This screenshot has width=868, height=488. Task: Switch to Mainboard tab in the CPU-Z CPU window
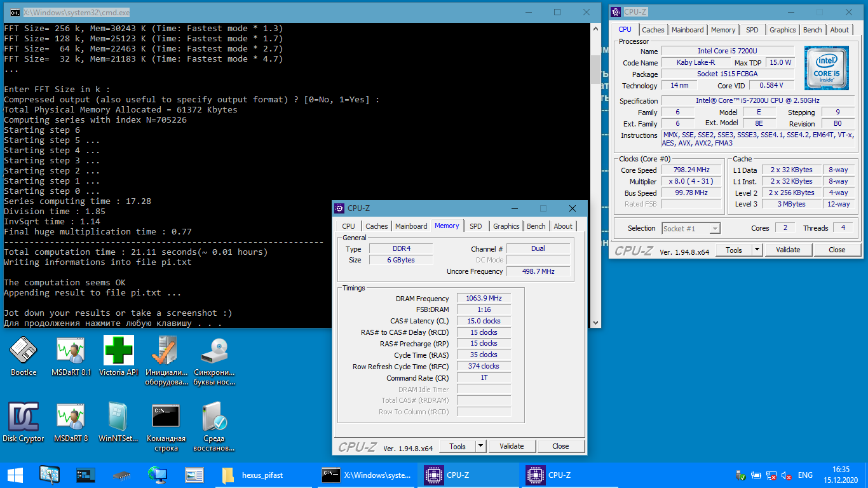tap(688, 30)
